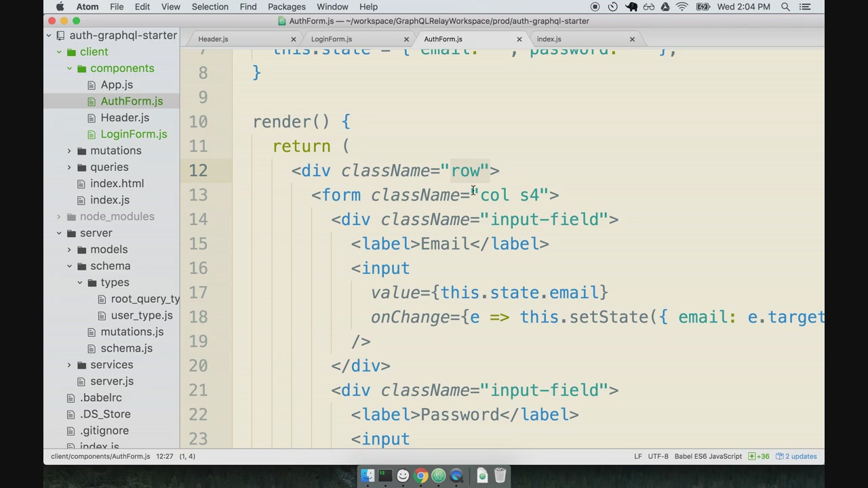
Task: Click status bar path client/components/AuthForm.js
Action: [100, 456]
